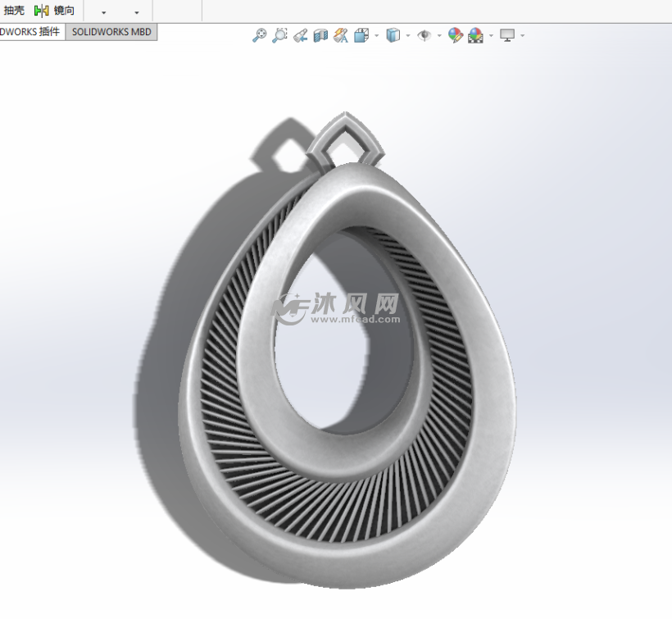Viewport: 672px width, 619px height.
Task: Expand the Display Style dropdown arrow
Action: tap(408, 35)
